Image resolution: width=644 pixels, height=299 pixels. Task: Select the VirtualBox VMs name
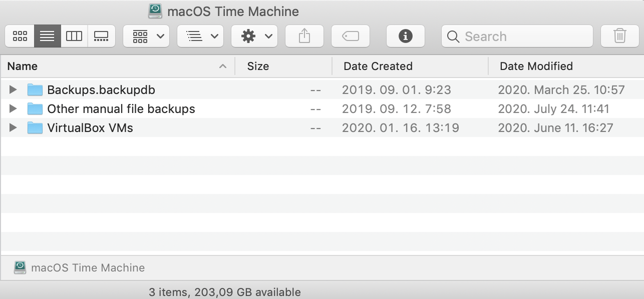90,128
